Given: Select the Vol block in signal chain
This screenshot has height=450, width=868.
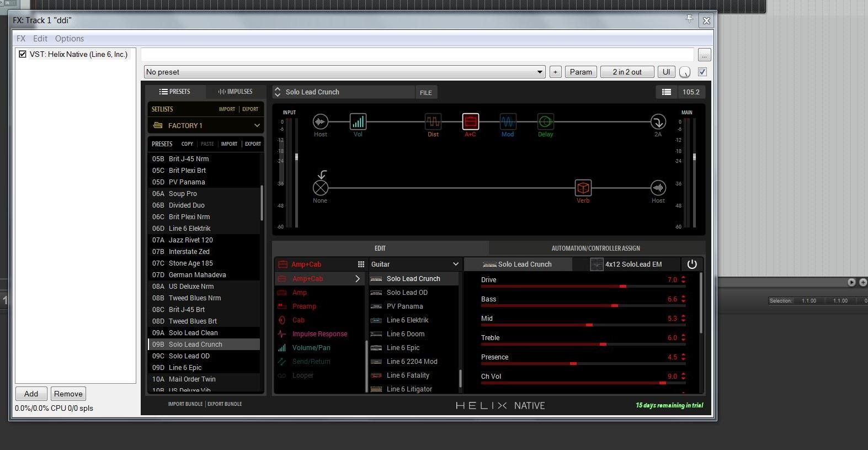Looking at the screenshot, I should tap(358, 121).
